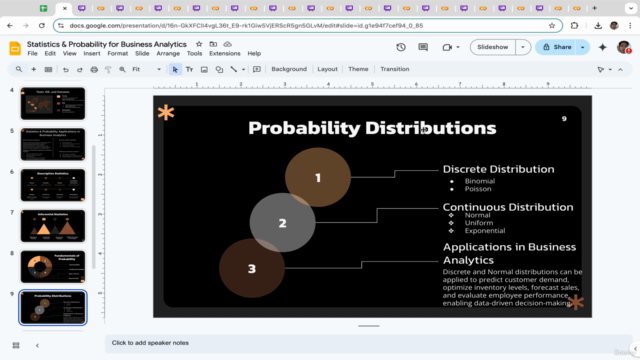Click the Undo arrow
Screen dimensions: 640x360
(x=65, y=69)
